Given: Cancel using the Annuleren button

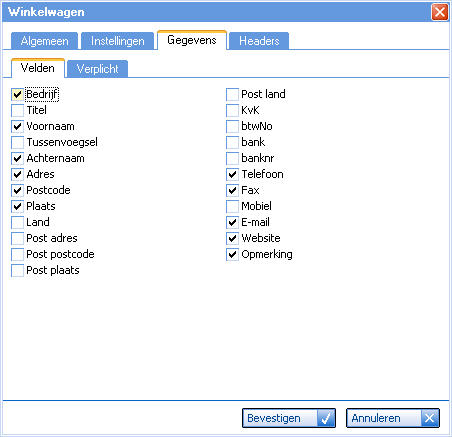Looking at the screenshot, I should coord(393,418).
